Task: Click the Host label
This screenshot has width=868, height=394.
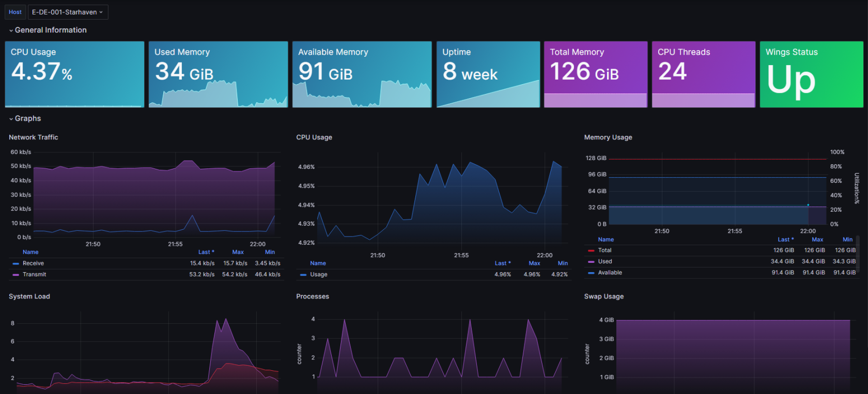Action: coord(15,12)
